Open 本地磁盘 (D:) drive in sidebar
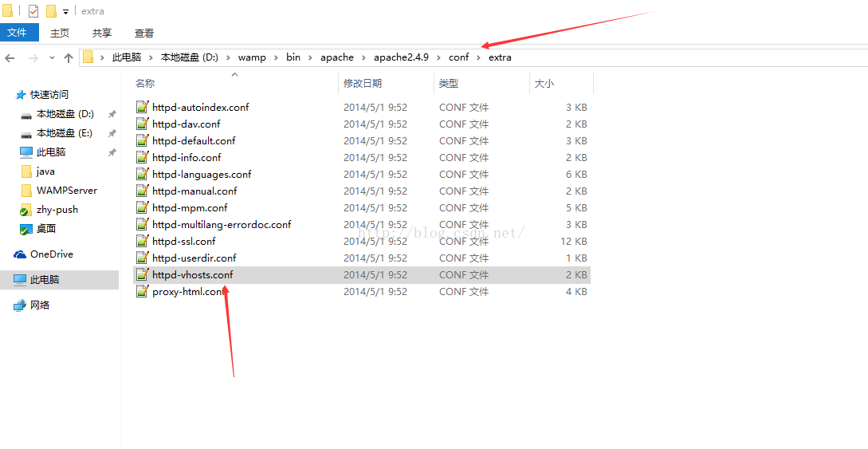Viewport: 868px width, 449px height. tap(65, 115)
